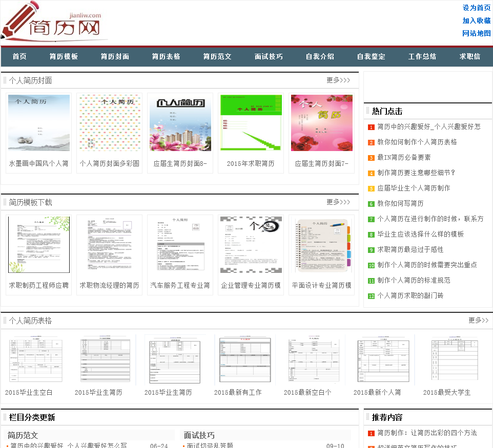The image size is (493, 448).
Task: Click the 简历范文 category heading
Action: coord(23,435)
